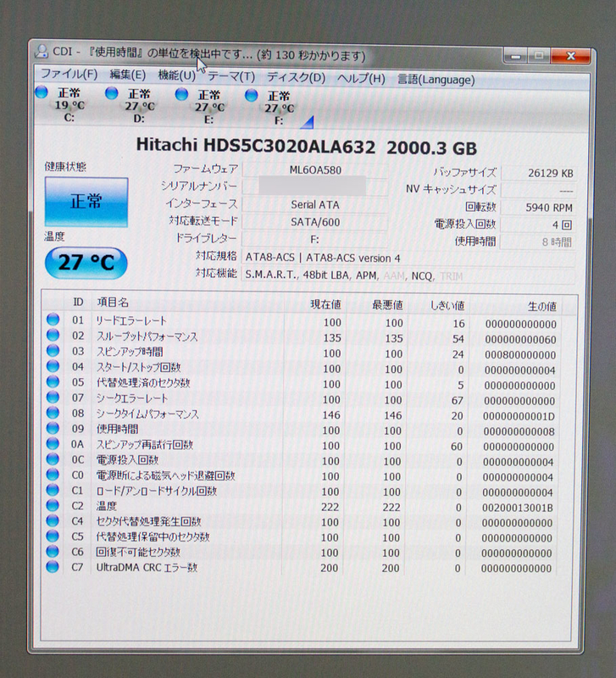The image size is (616, 678).
Task: Open the ファイル(F) menu
Action: point(69,74)
